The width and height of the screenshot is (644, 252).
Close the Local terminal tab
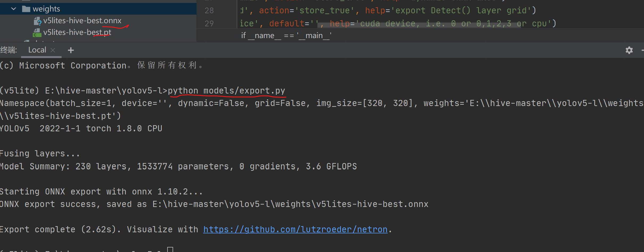tap(53, 50)
